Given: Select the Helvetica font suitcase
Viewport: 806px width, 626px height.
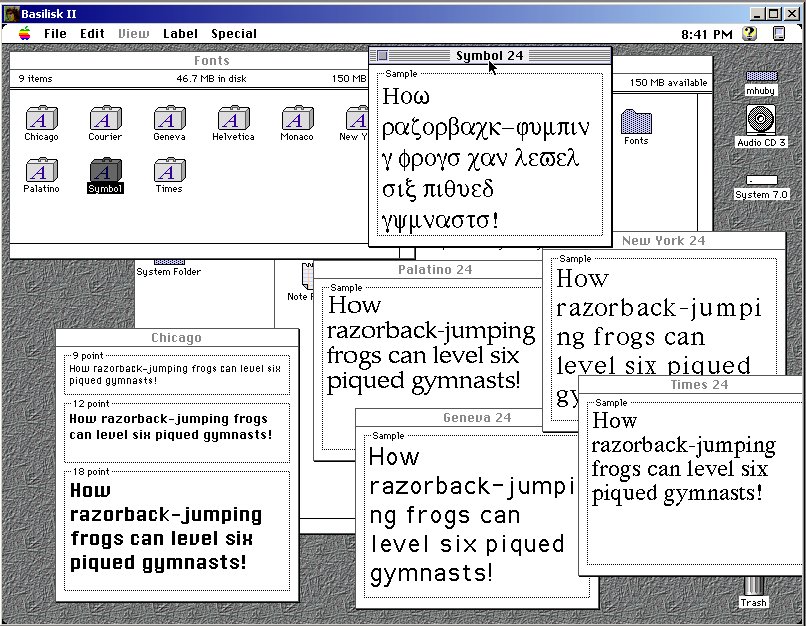Looking at the screenshot, I should (x=233, y=119).
